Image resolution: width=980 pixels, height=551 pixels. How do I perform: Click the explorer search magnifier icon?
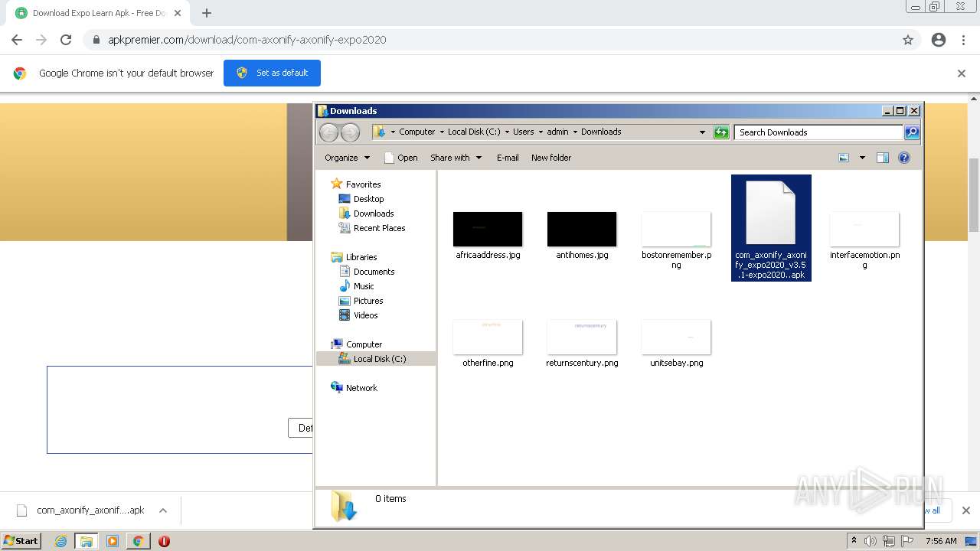(x=911, y=132)
